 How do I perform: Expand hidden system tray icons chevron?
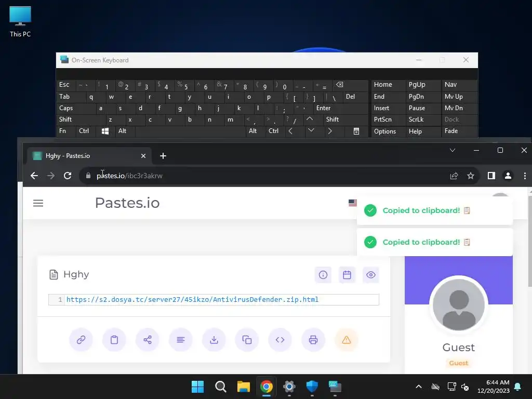(x=419, y=387)
